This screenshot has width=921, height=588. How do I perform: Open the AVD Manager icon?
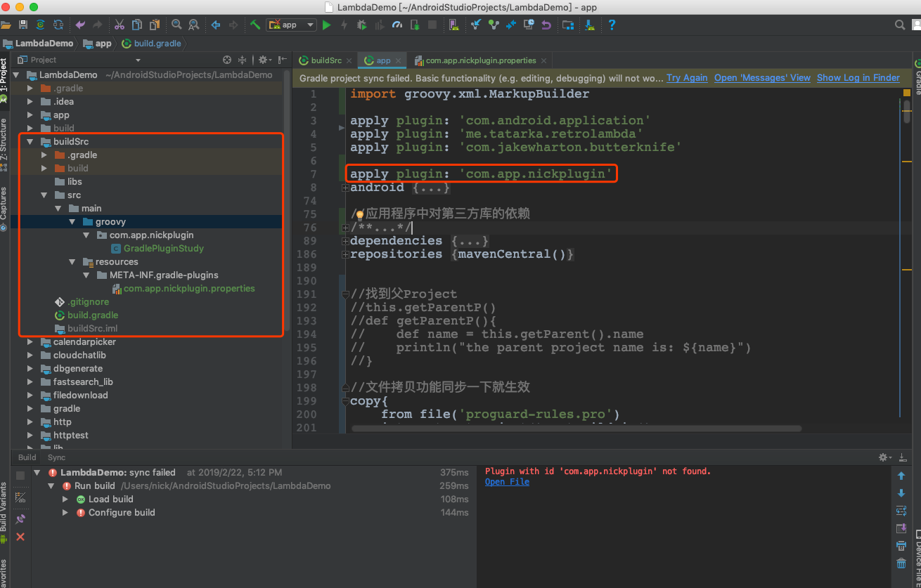coord(453,25)
